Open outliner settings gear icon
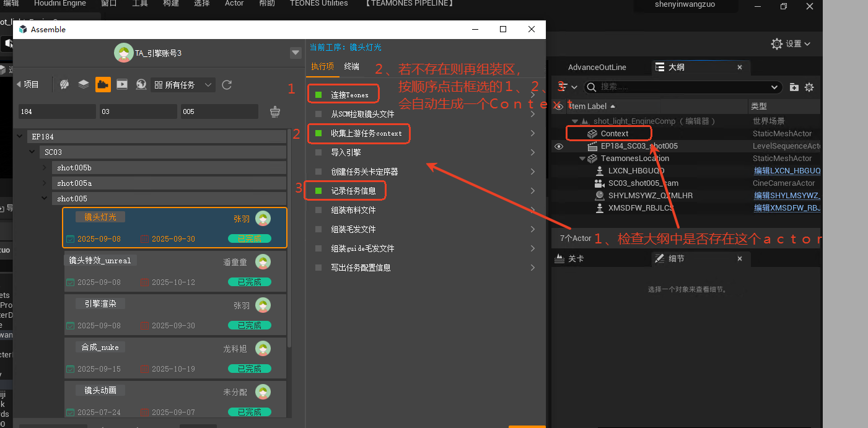The image size is (868, 428). click(x=809, y=87)
